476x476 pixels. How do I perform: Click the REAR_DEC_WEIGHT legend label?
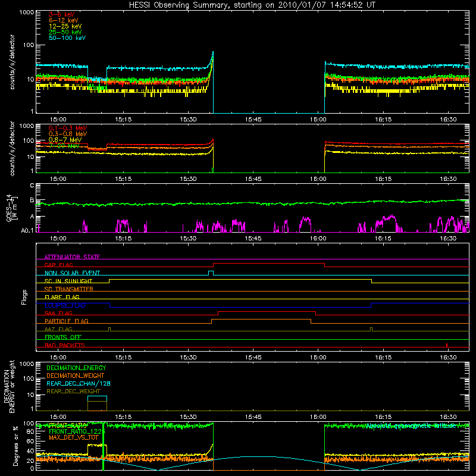[73, 392]
